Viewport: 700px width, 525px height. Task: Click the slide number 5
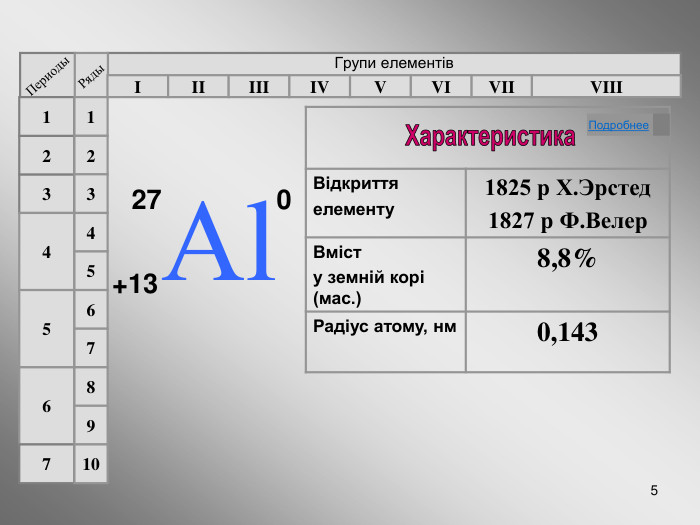(654, 490)
